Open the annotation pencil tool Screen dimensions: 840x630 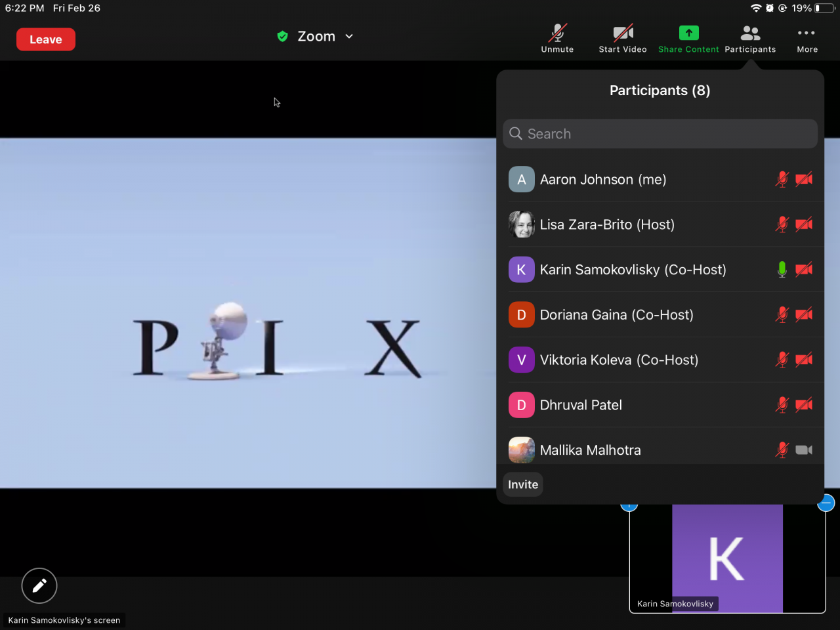39,585
